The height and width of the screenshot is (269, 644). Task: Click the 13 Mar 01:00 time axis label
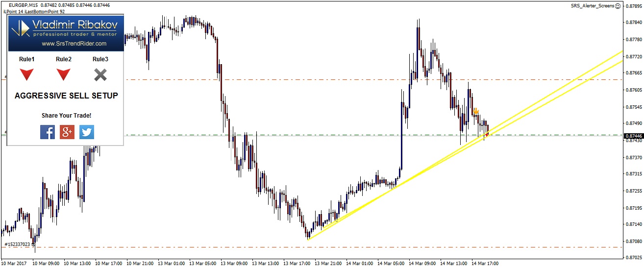[171, 264]
